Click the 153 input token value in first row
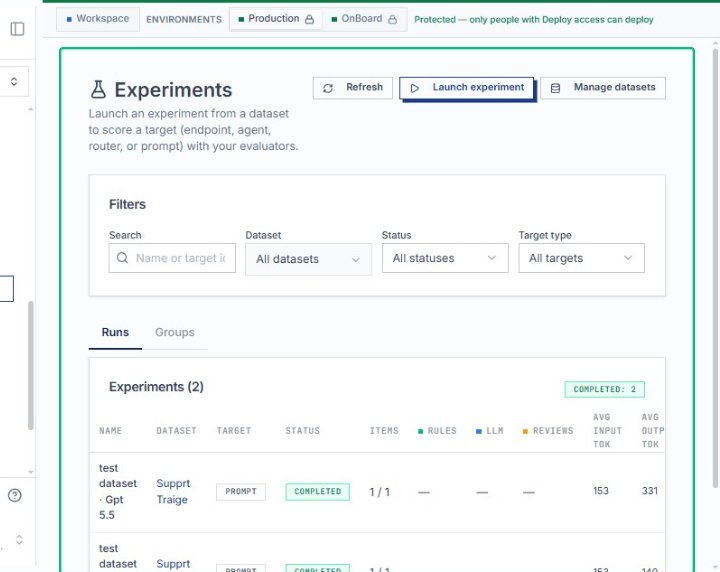Screen dimensions: 720x572 (x=601, y=491)
